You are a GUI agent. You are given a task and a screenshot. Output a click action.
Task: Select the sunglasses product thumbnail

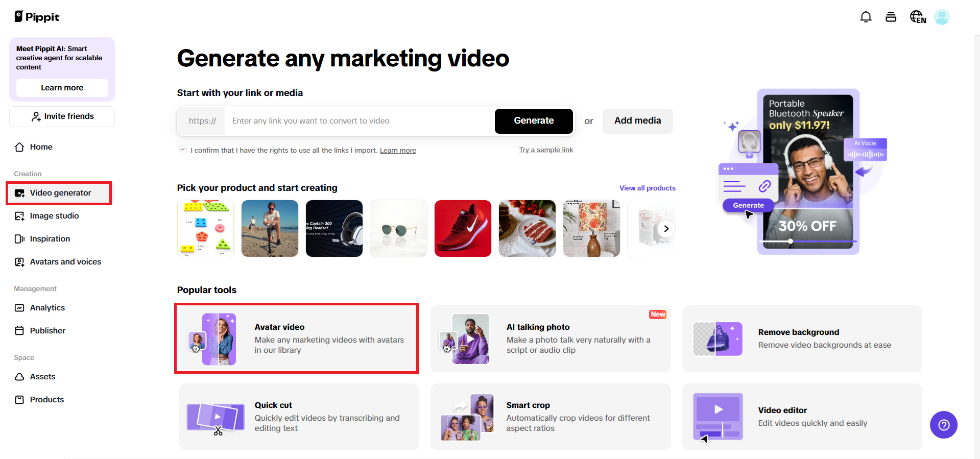pos(398,228)
